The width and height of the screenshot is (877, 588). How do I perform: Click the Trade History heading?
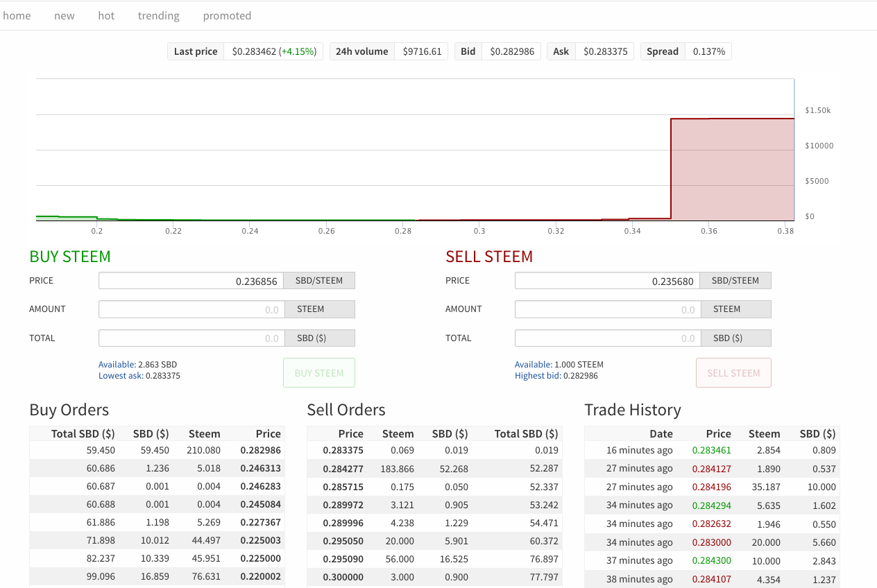[x=633, y=410]
